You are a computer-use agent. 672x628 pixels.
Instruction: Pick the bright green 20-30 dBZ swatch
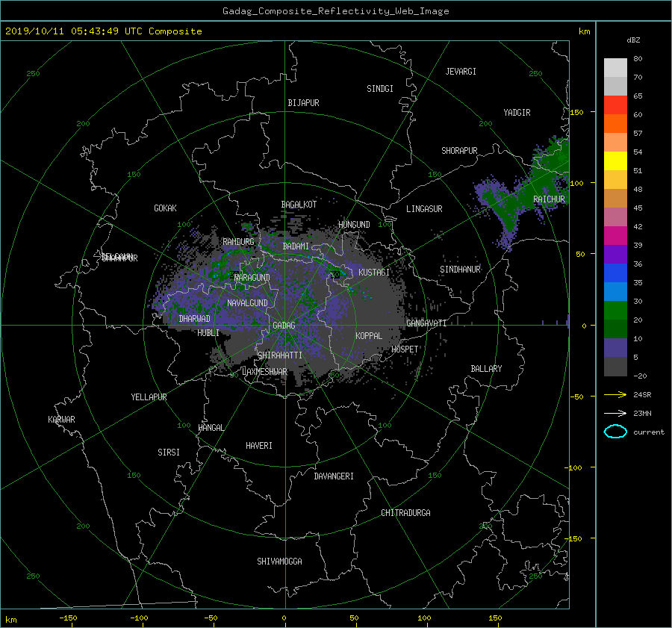[615, 311]
